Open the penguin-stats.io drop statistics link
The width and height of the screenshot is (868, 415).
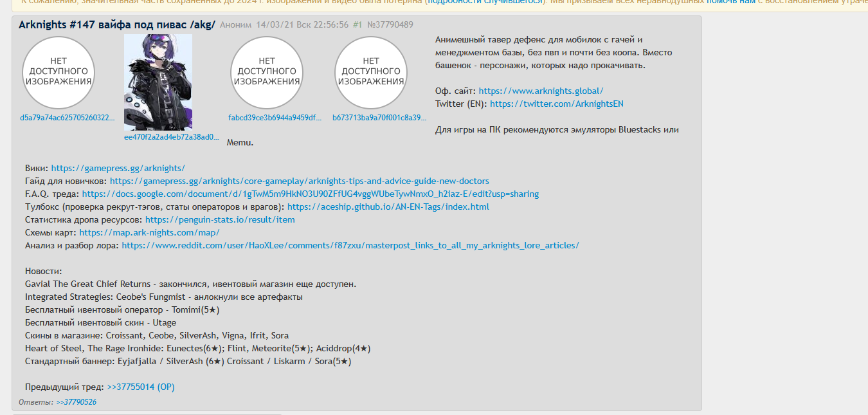click(x=220, y=220)
